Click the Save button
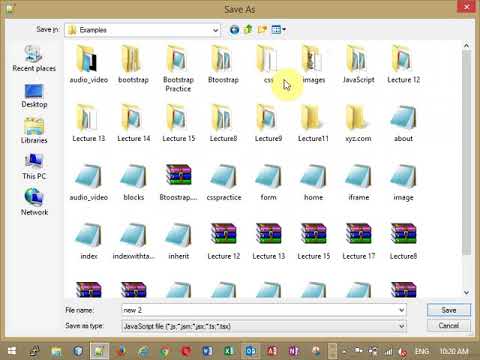 tap(449, 310)
